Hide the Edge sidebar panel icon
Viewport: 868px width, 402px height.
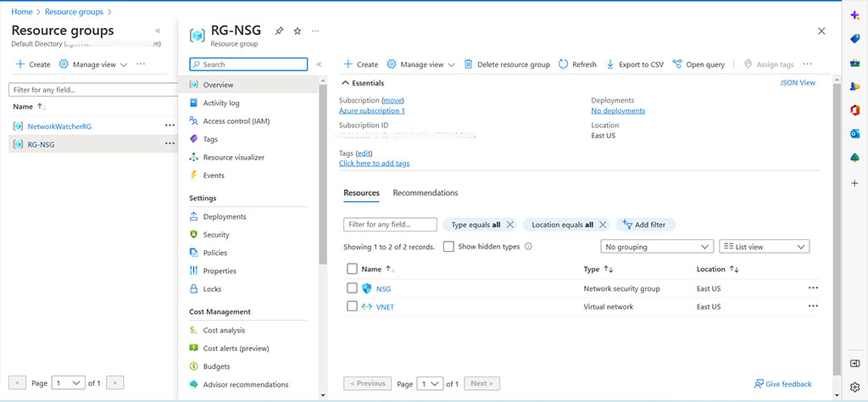coord(854,364)
